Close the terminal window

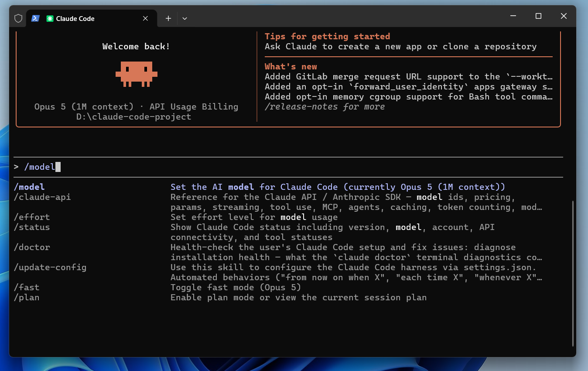(x=564, y=16)
